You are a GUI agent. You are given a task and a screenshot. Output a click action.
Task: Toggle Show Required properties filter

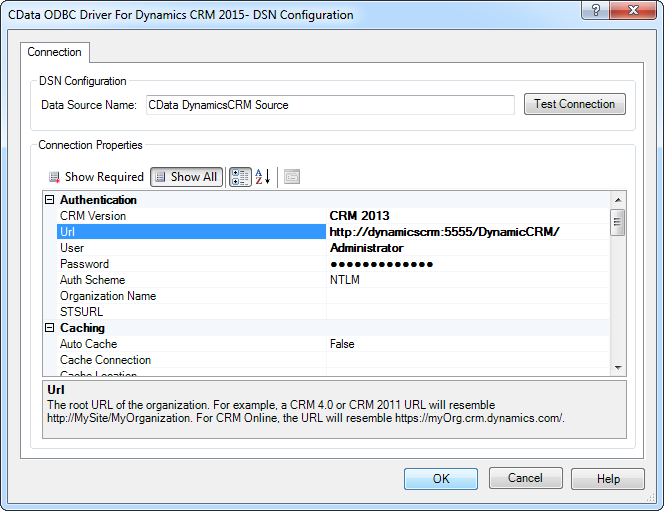pos(96,177)
